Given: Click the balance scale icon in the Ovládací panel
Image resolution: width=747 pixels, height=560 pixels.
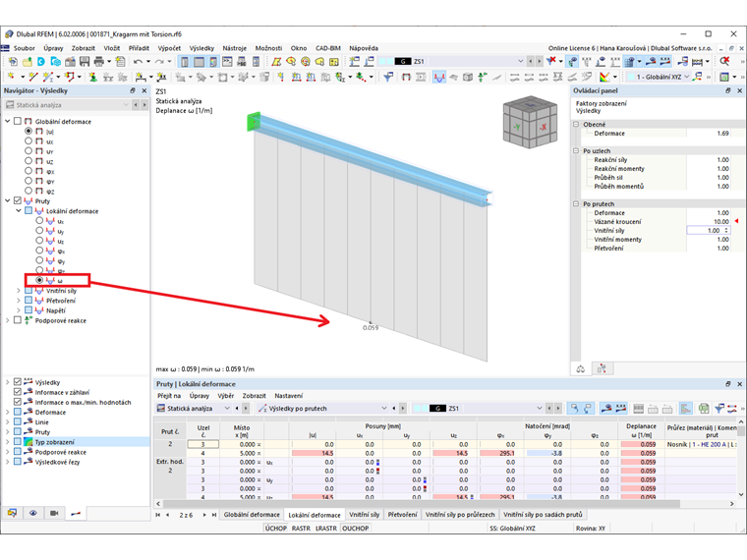Looking at the screenshot, I should (581, 368).
